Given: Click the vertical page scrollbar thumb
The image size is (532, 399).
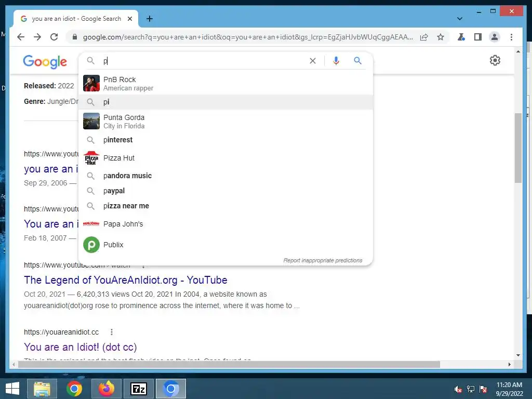Looking at the screenshot, I should [518, 148].
